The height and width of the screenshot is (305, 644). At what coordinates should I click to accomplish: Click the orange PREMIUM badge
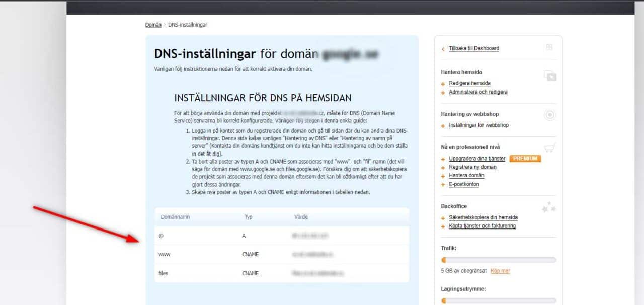pyautogui.click(x=525, y=158)
